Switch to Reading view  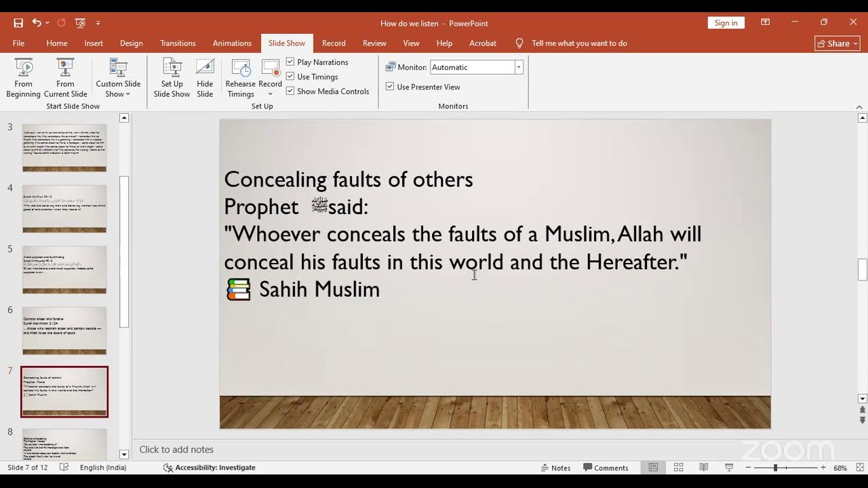(704, 468)
